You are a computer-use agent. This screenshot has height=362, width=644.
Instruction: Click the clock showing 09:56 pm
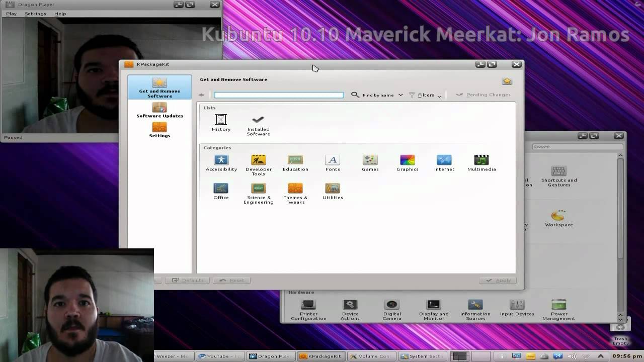[626, 356]
